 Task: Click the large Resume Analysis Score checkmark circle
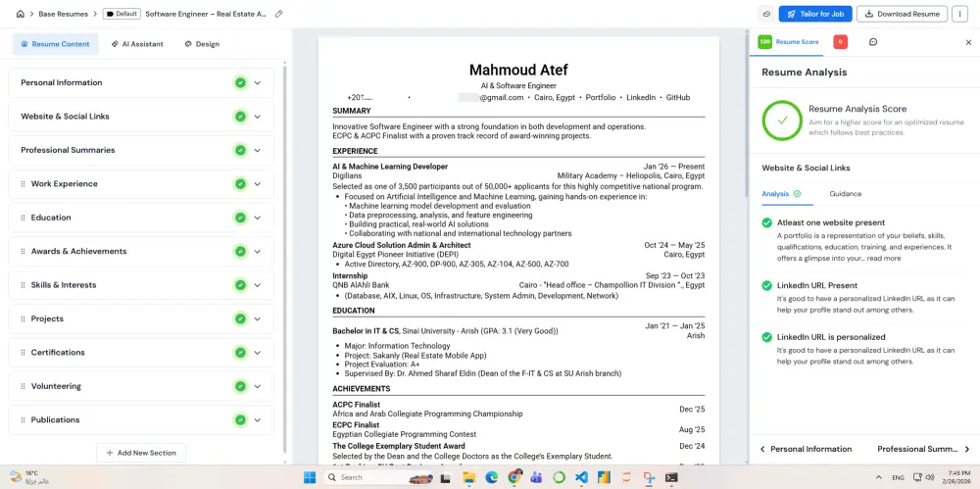click(782, 121)
